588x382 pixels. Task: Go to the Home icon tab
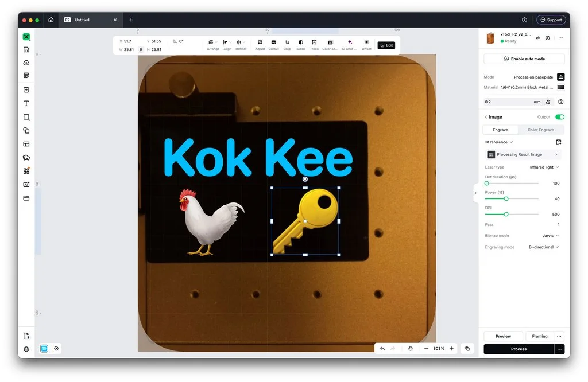[x=51, y=20]
